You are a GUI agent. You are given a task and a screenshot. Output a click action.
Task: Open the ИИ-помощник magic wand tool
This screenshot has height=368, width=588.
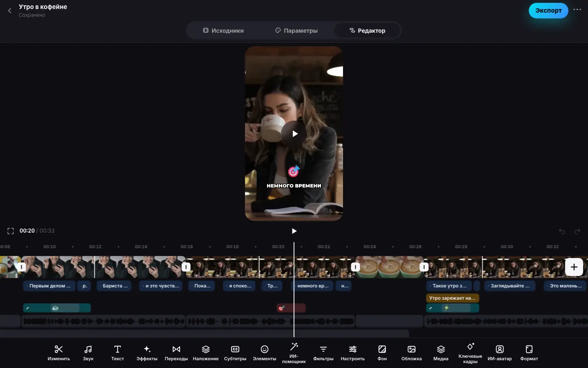tap(294, 353)
